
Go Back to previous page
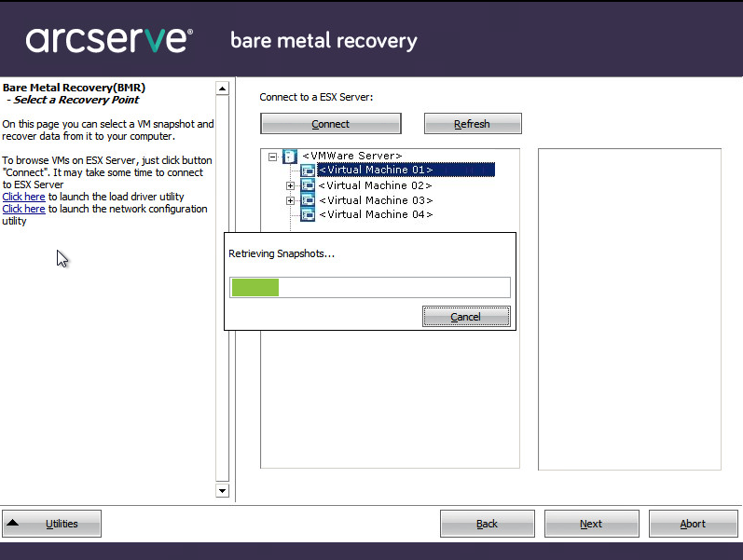click(x=488, y=524)
